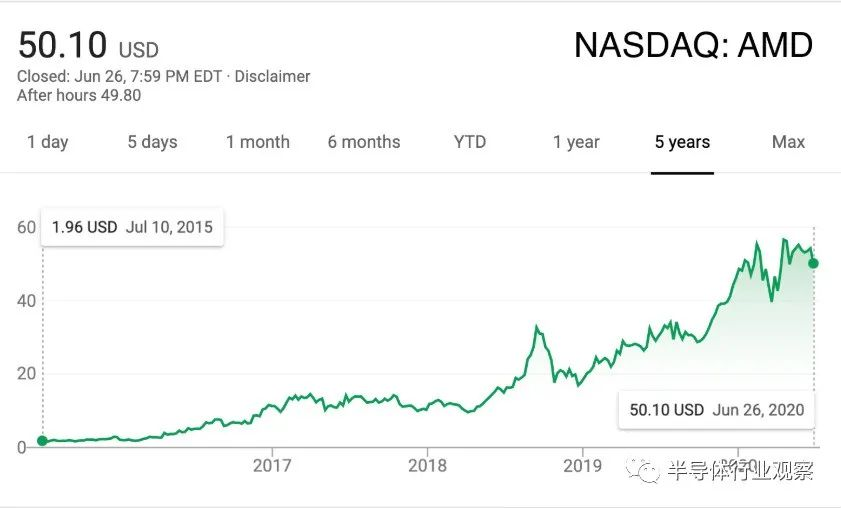Select the 6 months tab
Image resolution: width=841 pixels, height=508 pixels.
(x=364, y=142)
